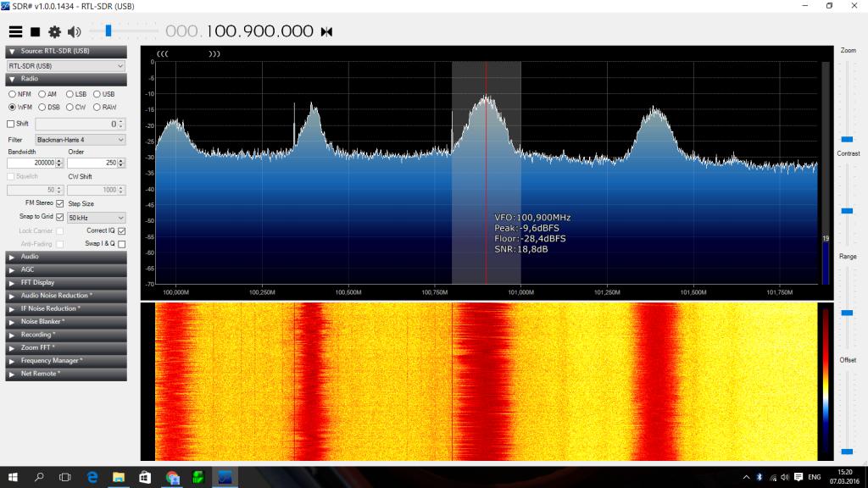The width and height of the screenshot is (868, 488).
Task: Disable the FM Stereo checkbox
Action: [x=59, y=203]
